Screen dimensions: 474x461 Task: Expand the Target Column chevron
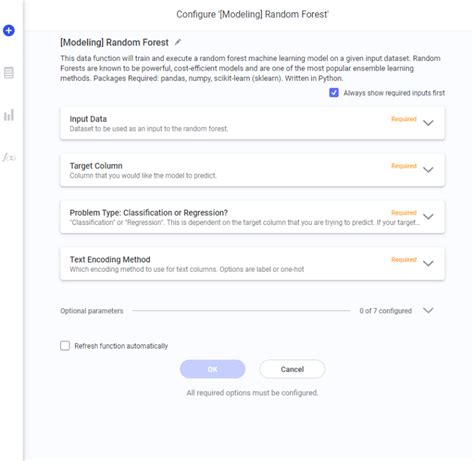428,170
